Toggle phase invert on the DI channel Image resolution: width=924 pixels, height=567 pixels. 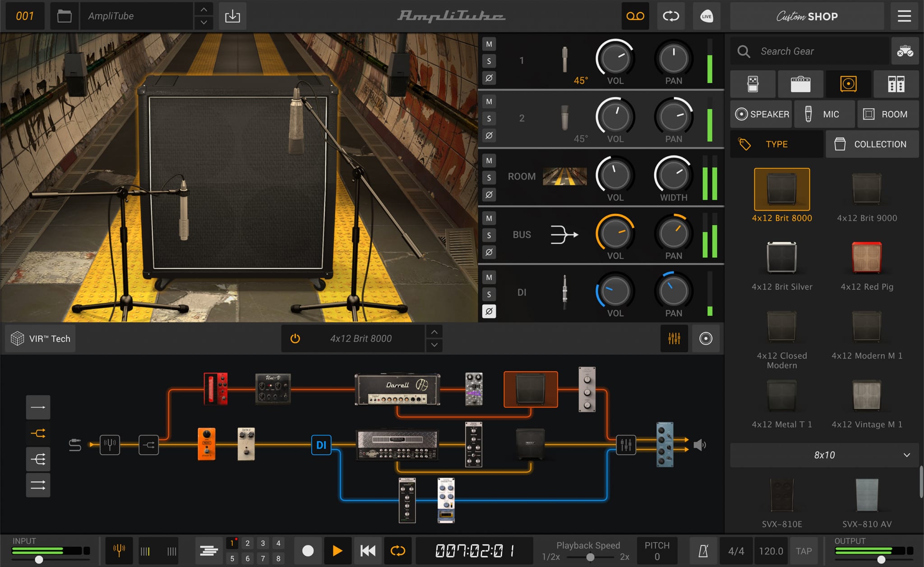(489, 311)
